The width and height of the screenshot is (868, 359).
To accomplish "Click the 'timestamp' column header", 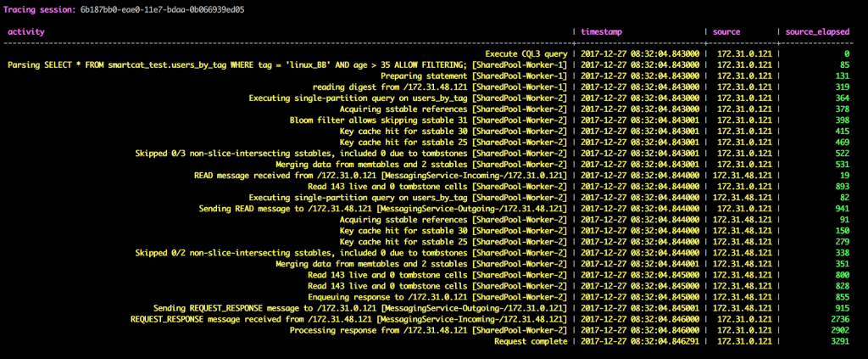I will tap(604, 31).
